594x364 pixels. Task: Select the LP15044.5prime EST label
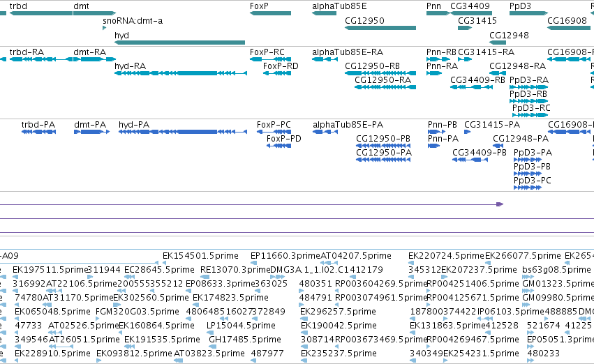point(241,326)
